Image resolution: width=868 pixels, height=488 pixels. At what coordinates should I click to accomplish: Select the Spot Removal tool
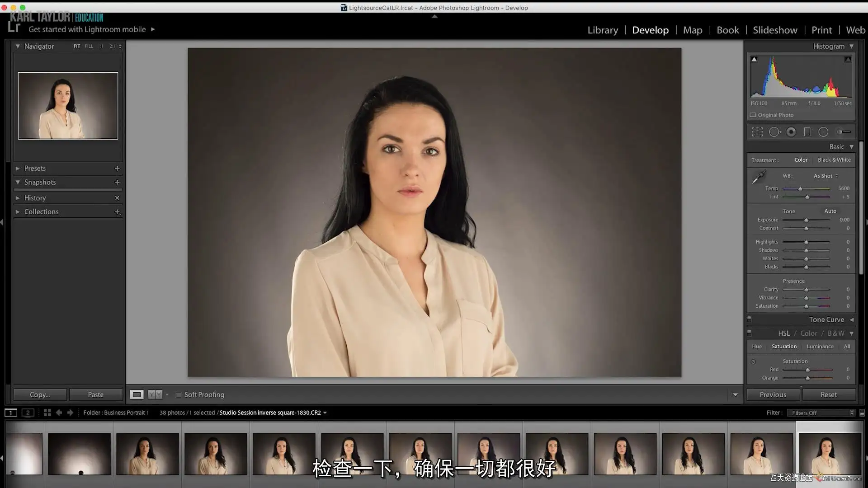pos(775,132)
